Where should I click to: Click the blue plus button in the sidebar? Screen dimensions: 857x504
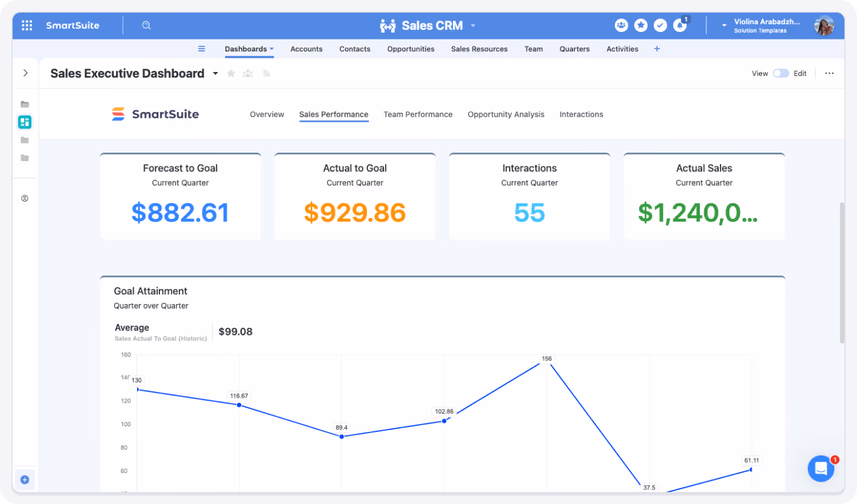tap(25, 480)
